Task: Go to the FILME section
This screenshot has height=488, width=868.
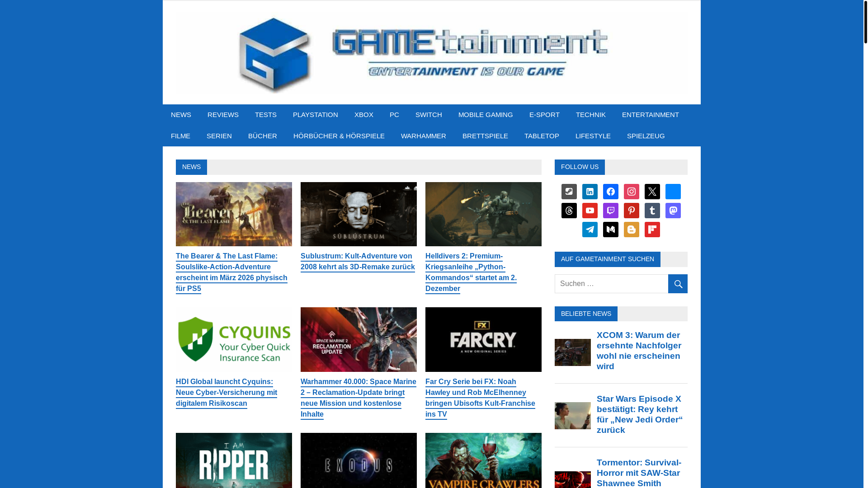Action: pos(180,136)
